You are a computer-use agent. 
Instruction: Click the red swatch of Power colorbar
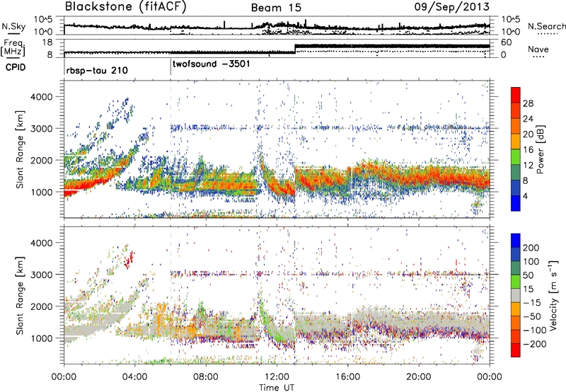516,93
